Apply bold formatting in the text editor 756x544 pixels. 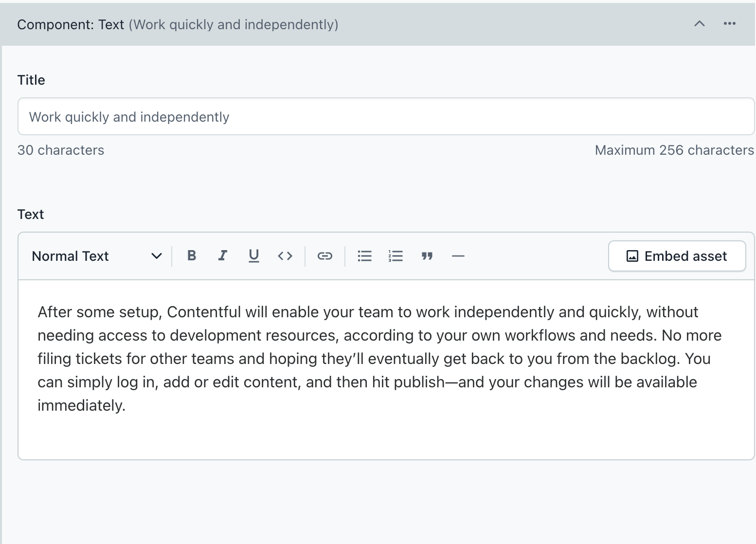coord(192,255)
